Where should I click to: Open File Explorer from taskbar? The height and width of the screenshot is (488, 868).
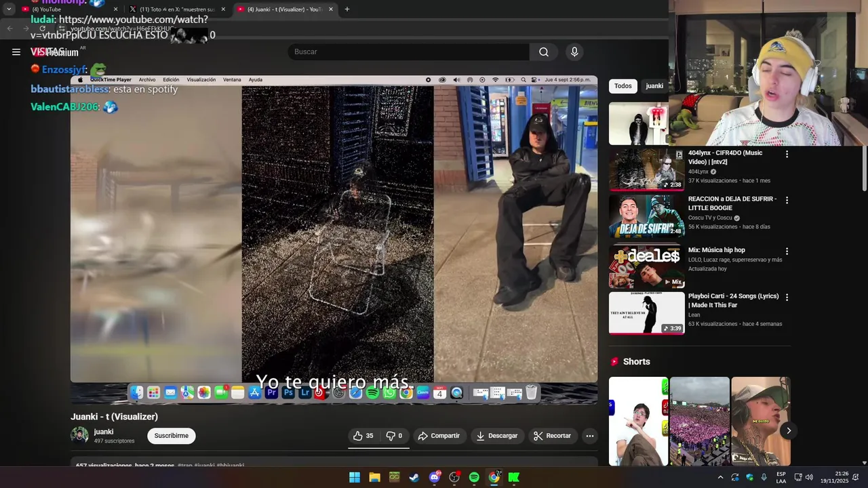pyautogui.click(x=374, y=477)
